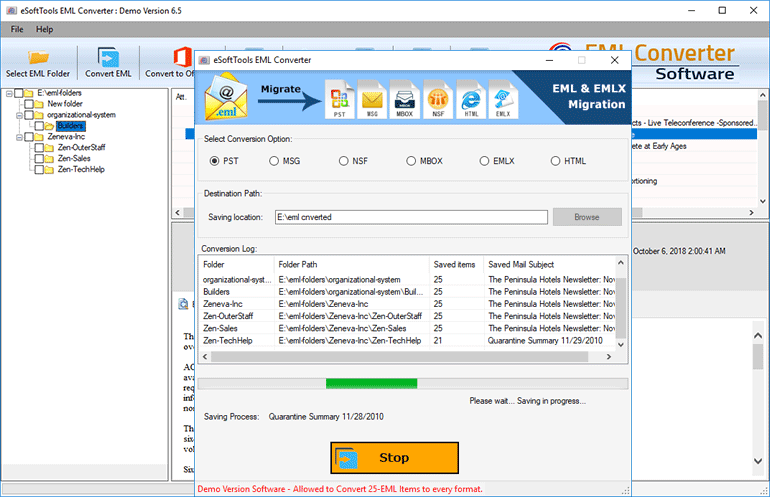The image size is (770, 497).
Task: Collapse the E:\eml-folders root node
Action: [9, 93]
